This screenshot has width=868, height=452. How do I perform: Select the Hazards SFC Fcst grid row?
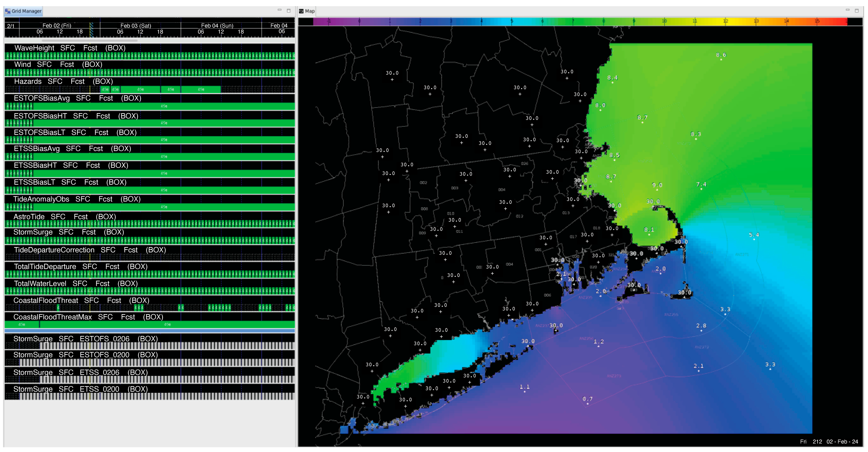[x=63, y=81]
